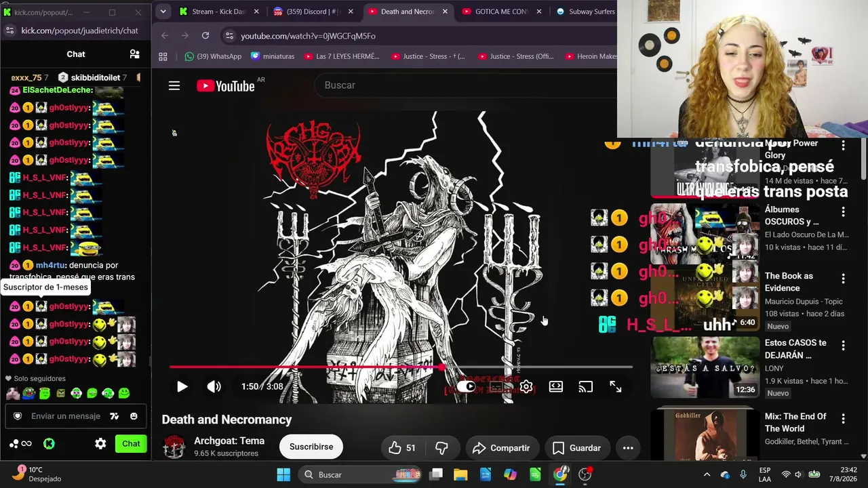Toggle subtitles in the video player
868x488 pixels.
click(496, 386)
